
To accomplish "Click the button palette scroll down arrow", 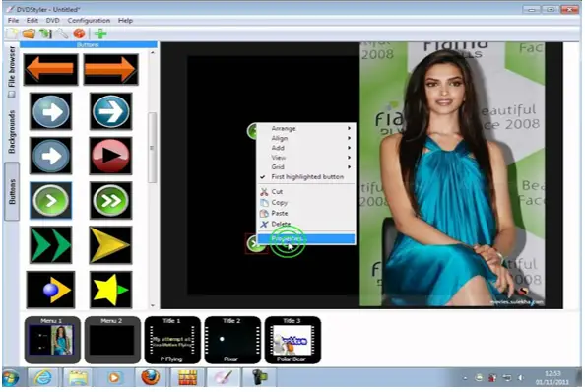I will coord(153,305).
